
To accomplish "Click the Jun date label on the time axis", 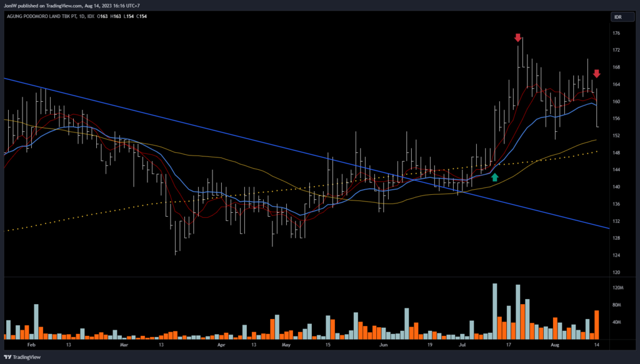I will (x=383, y=344).
